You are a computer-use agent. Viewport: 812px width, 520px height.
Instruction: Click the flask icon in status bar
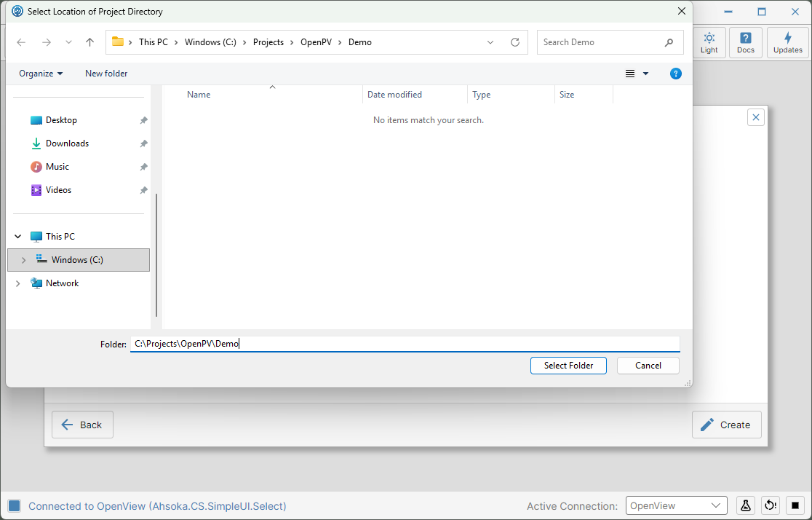[x=745, y=505]
